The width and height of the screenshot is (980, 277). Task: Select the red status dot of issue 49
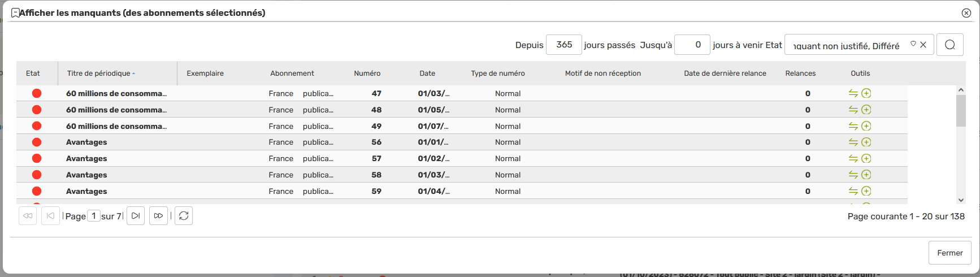(37, 126)
